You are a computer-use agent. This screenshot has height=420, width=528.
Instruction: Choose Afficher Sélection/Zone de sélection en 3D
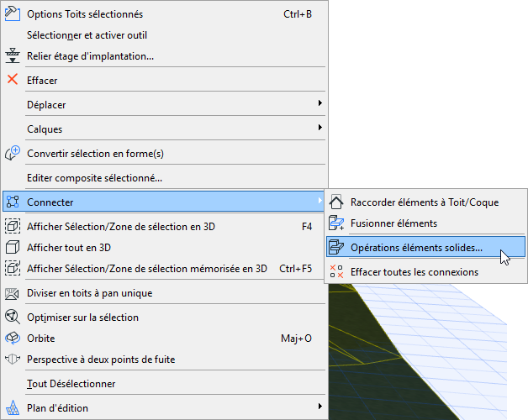tap(164, 227)
